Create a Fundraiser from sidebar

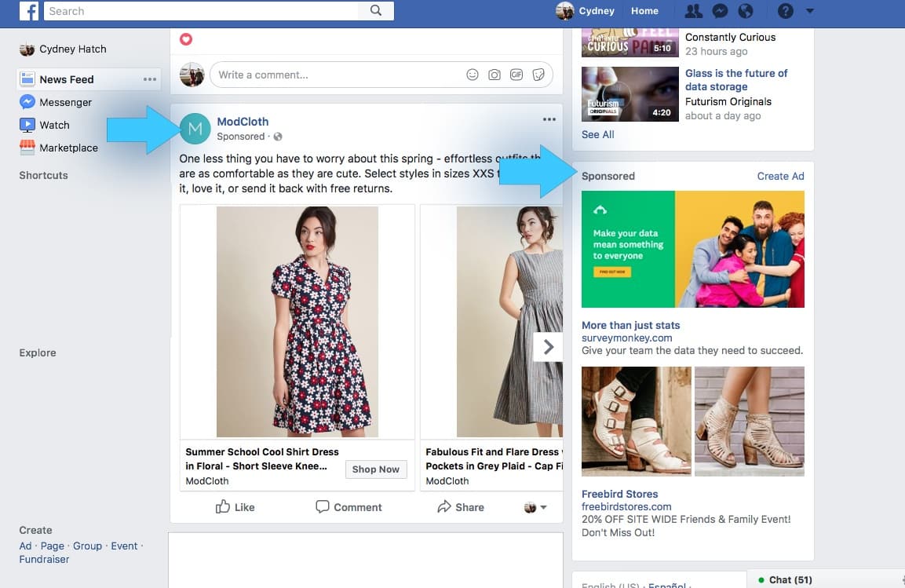[x=44, y=559]
